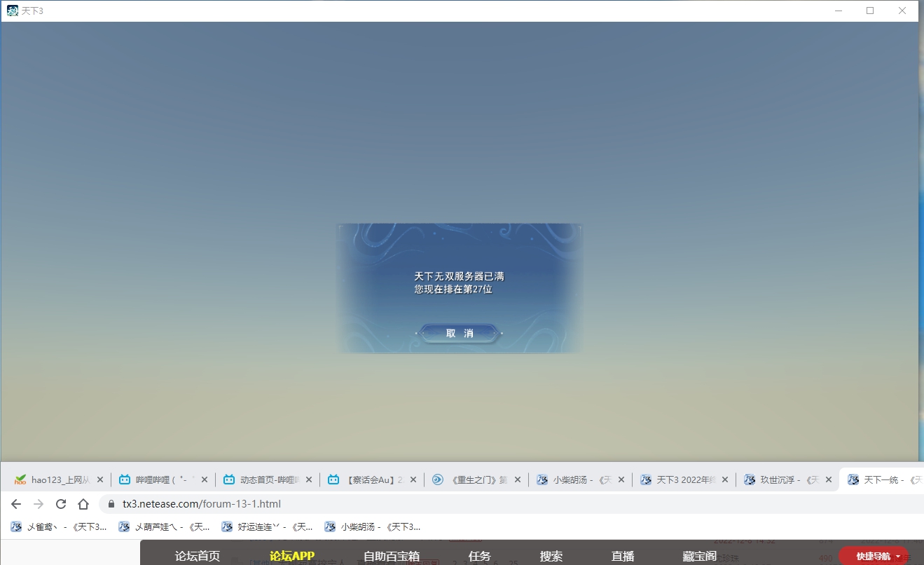
Task: Open the 乄葫芦娃乀 bookmark
Action: coord(165,526)
